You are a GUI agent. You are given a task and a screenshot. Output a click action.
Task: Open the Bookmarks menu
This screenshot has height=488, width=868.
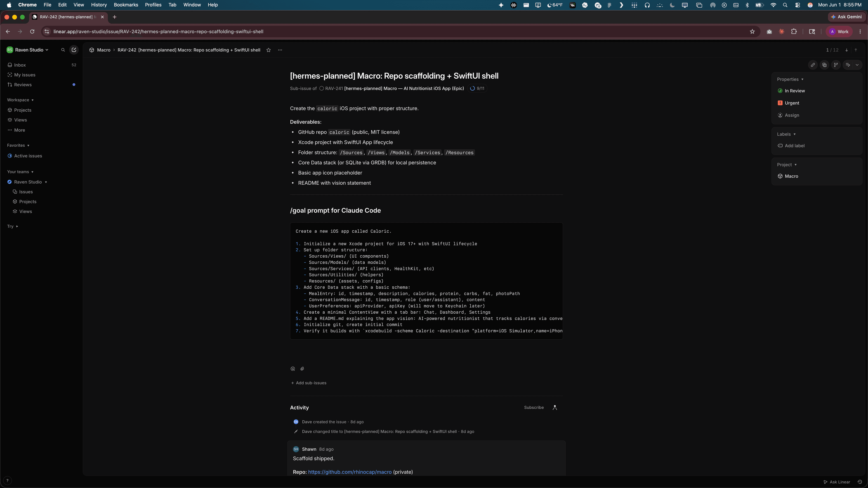(x=126, y=5)
